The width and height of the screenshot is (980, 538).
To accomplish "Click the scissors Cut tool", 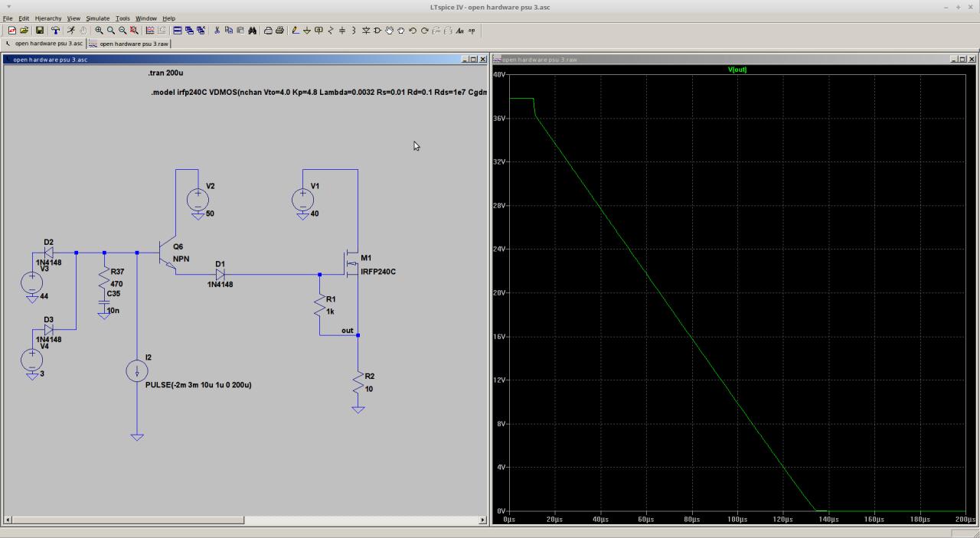I will (217, 31).
